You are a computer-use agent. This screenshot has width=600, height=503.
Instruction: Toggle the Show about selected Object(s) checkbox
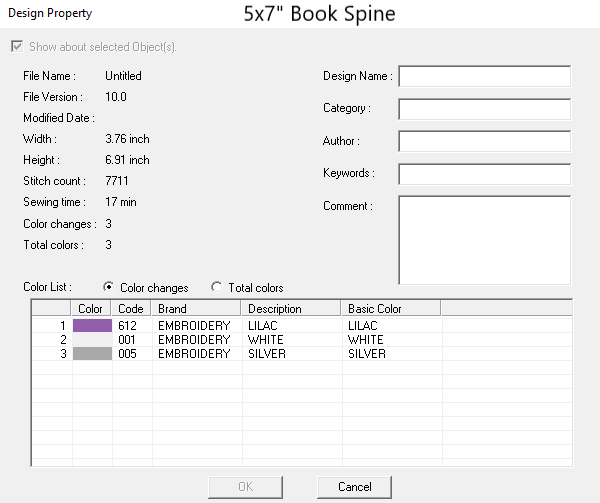click(x=16, y=47)
